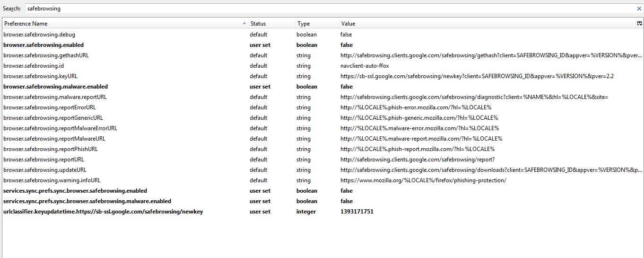This screenshot has height=258, width=644.
Task: Click the gethash URL value
Action: click(x=491, y=55)
